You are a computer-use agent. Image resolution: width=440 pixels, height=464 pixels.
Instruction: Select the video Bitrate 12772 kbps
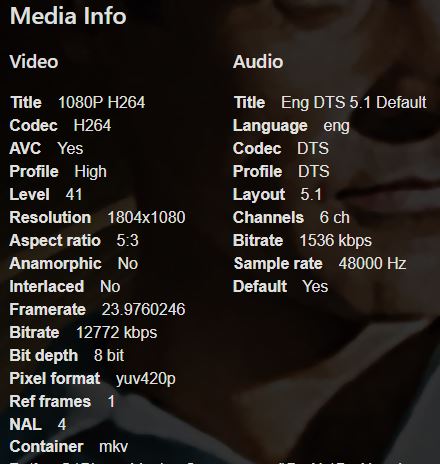[117, 333]
